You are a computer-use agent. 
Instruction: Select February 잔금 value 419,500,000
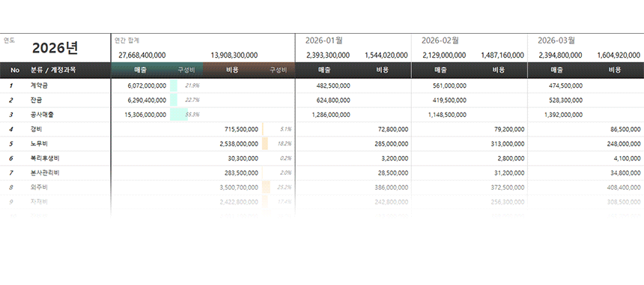pos(449,100)
